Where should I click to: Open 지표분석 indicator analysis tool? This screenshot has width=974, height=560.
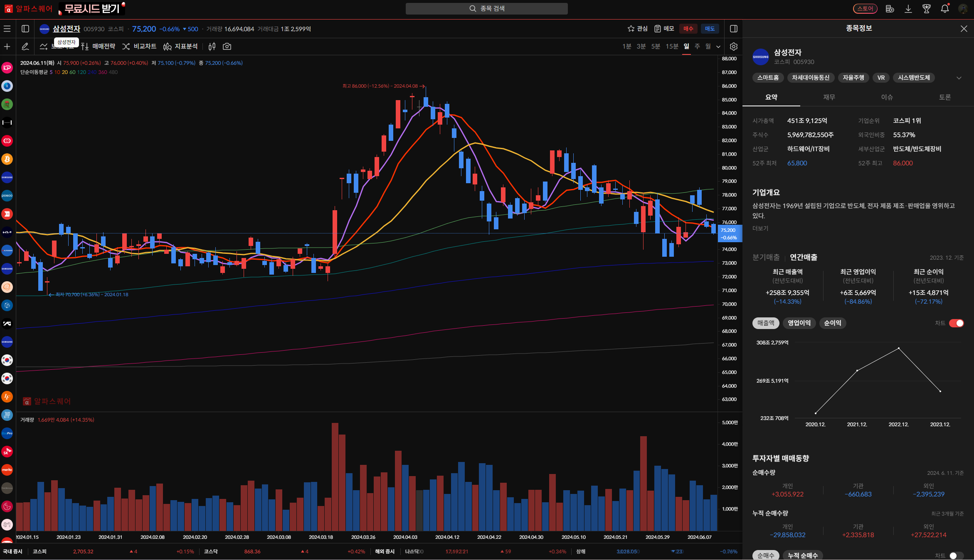pos(180,47)
